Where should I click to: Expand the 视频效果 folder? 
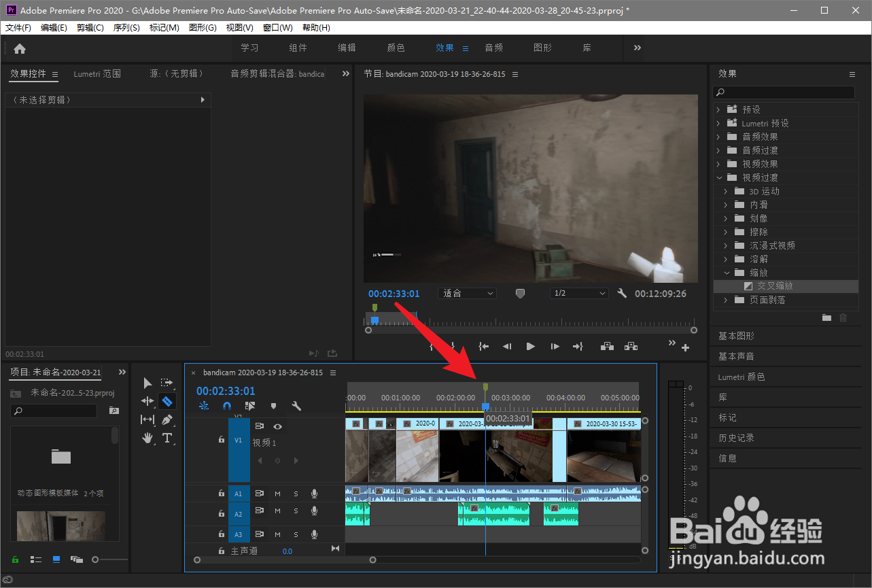[x=718, y=164]
